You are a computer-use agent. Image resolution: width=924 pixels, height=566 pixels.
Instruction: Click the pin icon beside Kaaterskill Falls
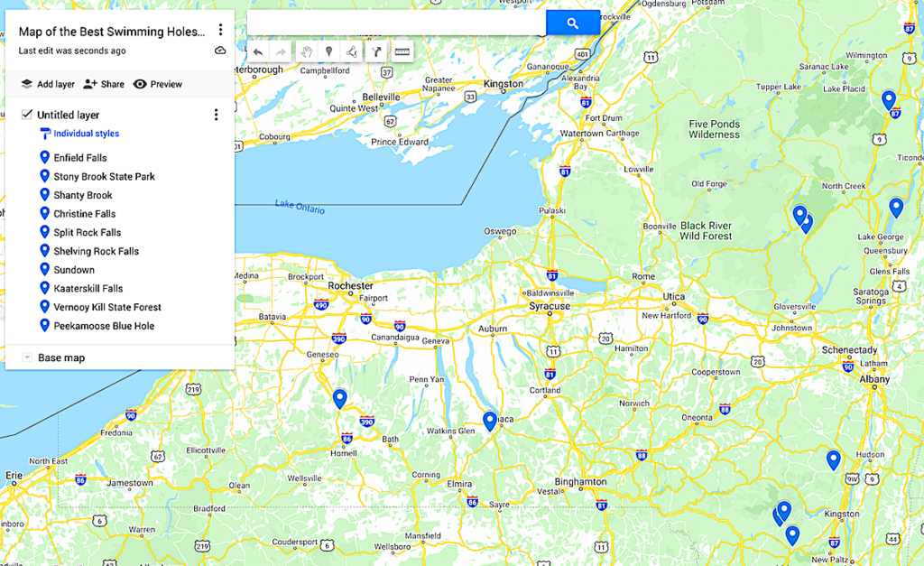44,288
